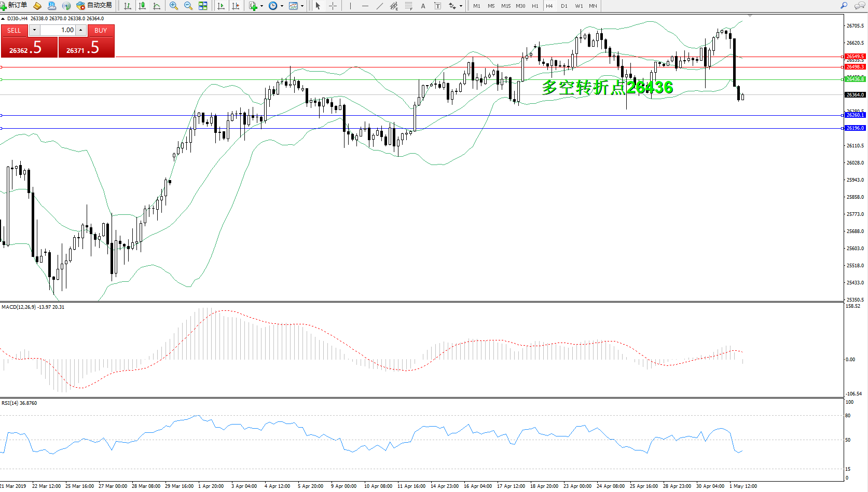
Task: Switch to the D1 timeframe
Action: [x=564, y=6]
